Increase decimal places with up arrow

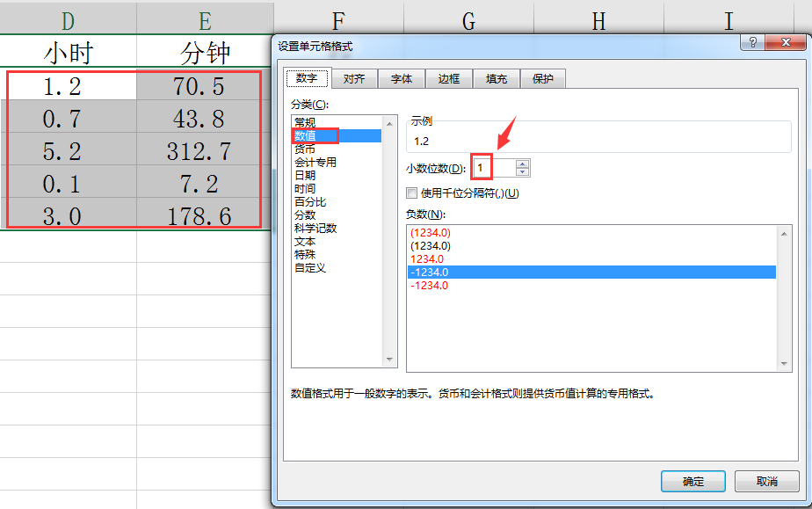(523, 164)
